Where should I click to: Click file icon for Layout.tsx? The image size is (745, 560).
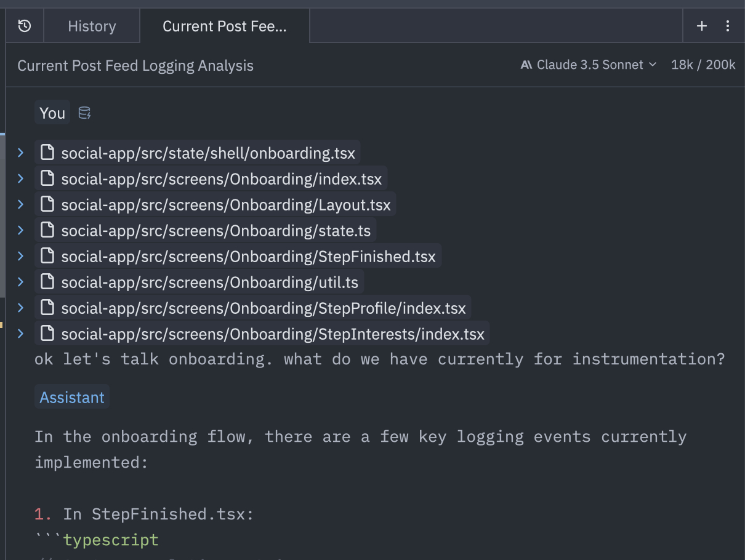(47, 204)
